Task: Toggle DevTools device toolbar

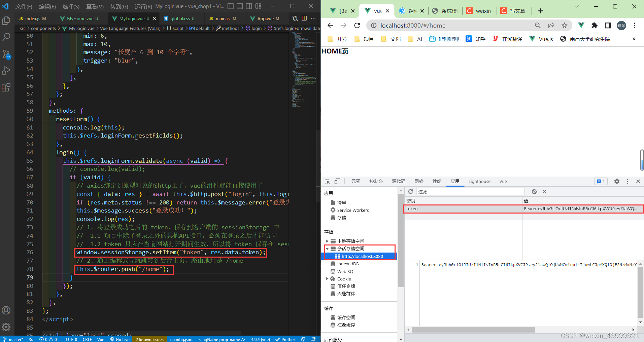Action: (x=337, y=182)
